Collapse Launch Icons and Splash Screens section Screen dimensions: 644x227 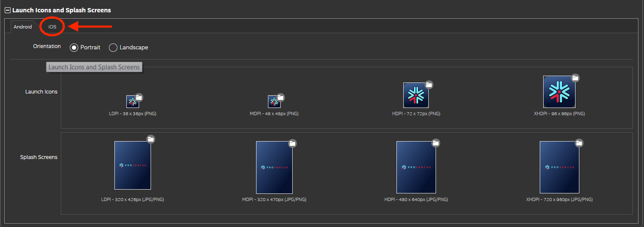pos(8,10)
